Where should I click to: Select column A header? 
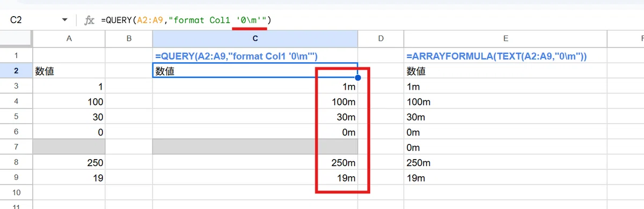(x=69, y=39)
